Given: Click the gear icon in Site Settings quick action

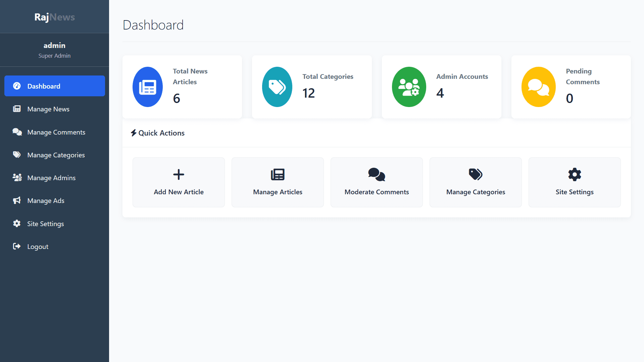Looking at the screenshot, I should click(575, 174).
